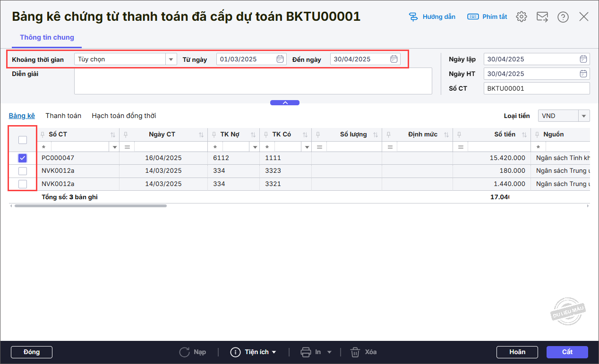This screenshot has height=364, width=599.
Task: Open the Loại tiền VND dropdown
Action: [584, 116]
